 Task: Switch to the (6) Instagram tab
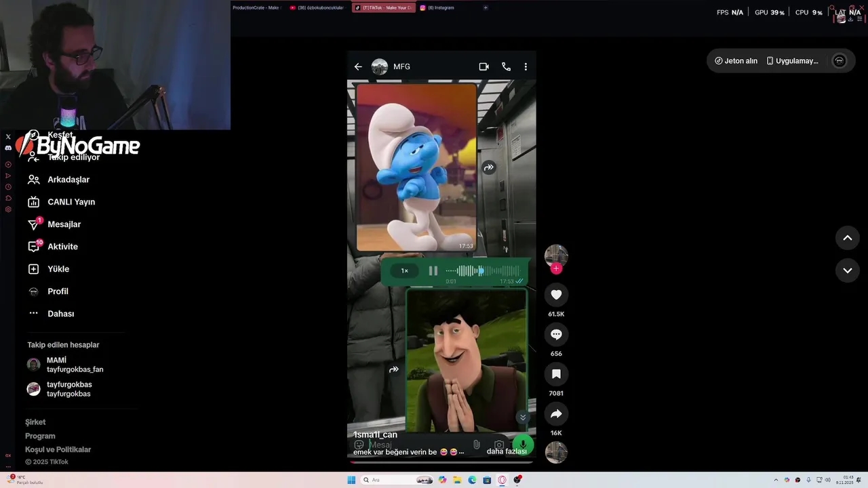437,7
